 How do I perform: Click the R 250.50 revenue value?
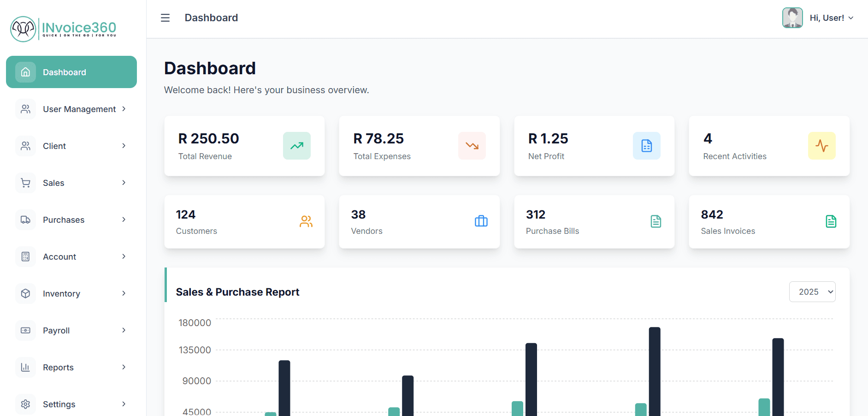(209, 138)
